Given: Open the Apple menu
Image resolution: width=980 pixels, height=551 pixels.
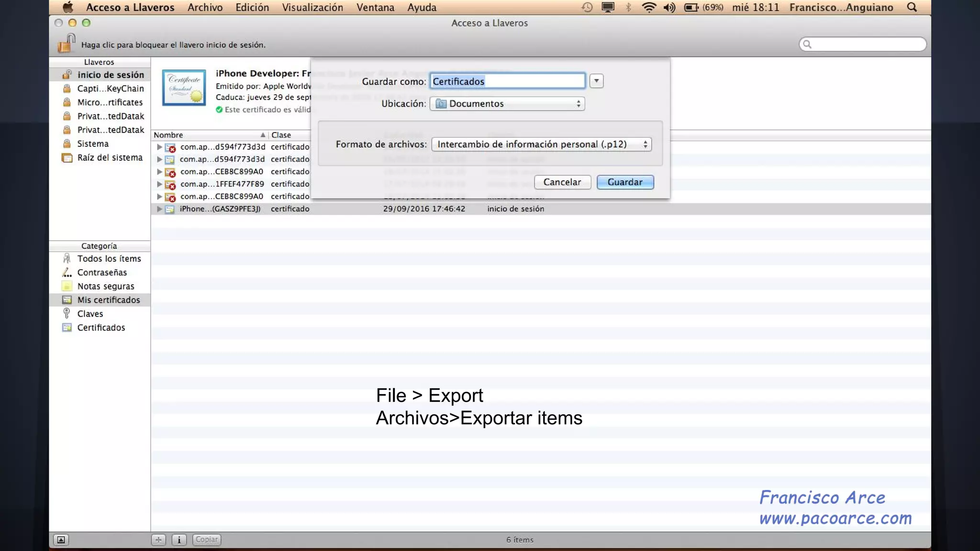Looking at the screenshot, I should (x=68, y=7).
